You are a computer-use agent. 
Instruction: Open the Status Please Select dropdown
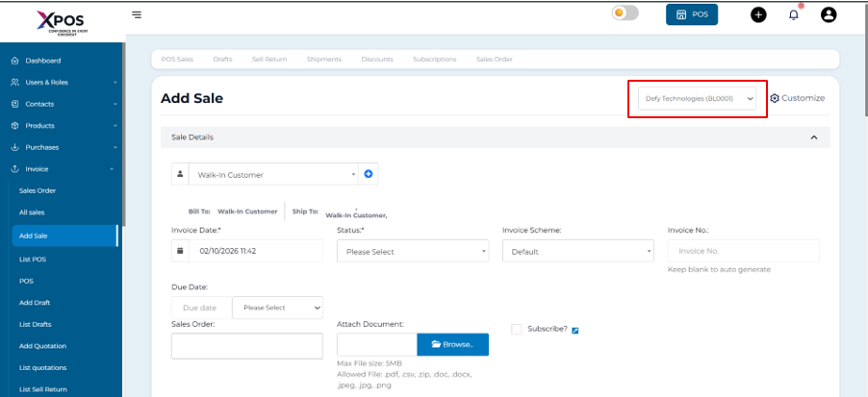click(413, 252)
